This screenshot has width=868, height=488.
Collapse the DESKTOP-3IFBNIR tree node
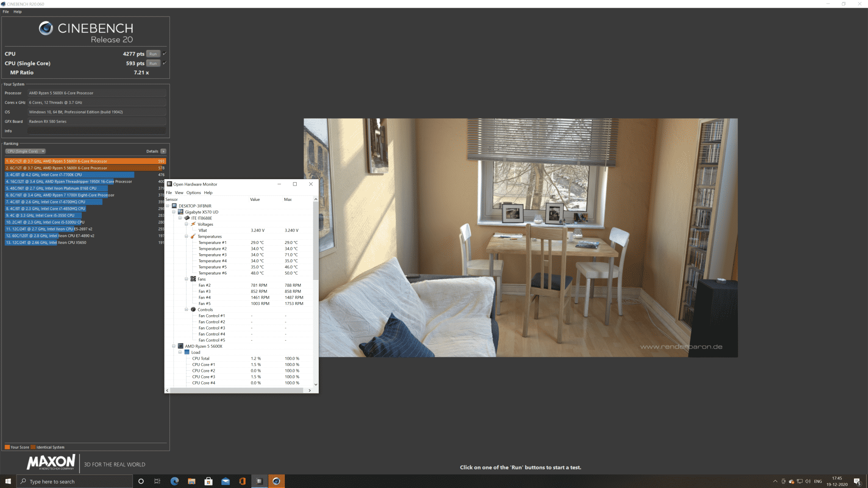click(x=167, y=206)
